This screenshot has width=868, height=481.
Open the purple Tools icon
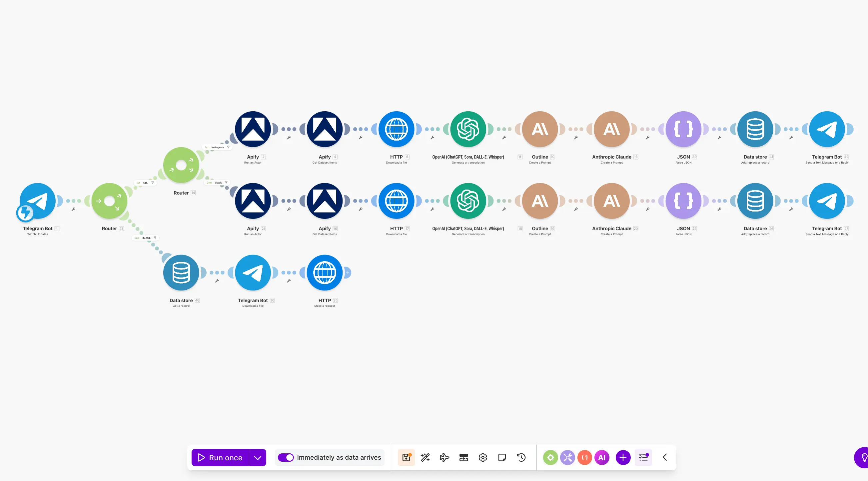pyautogui.click(x=567, y=457)
